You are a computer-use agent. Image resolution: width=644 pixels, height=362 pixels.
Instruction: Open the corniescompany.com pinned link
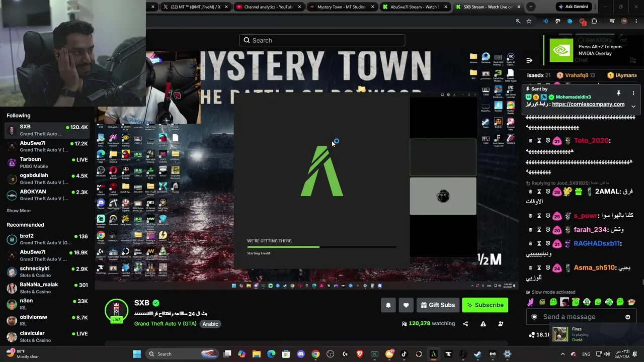tap(588, 105)
